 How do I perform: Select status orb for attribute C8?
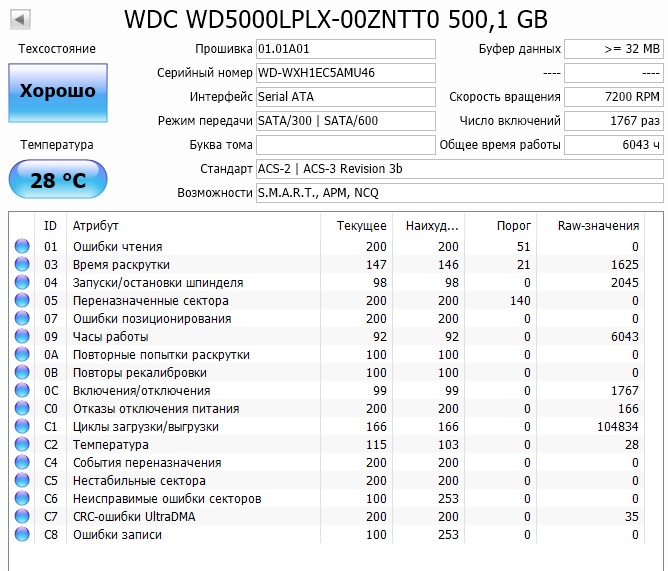click(22, 534)
